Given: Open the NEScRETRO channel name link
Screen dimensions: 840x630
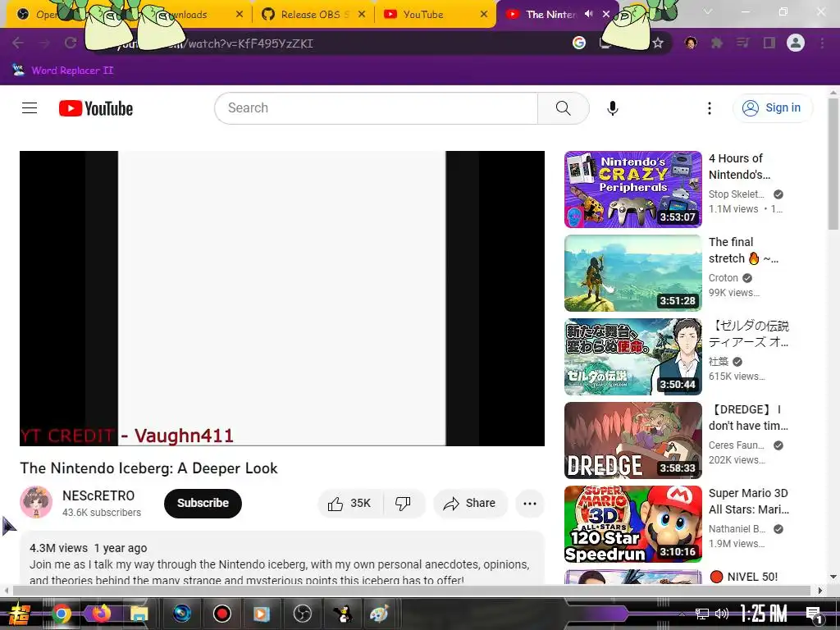Looking at the screenshot, I should click(x=98, y=496).
